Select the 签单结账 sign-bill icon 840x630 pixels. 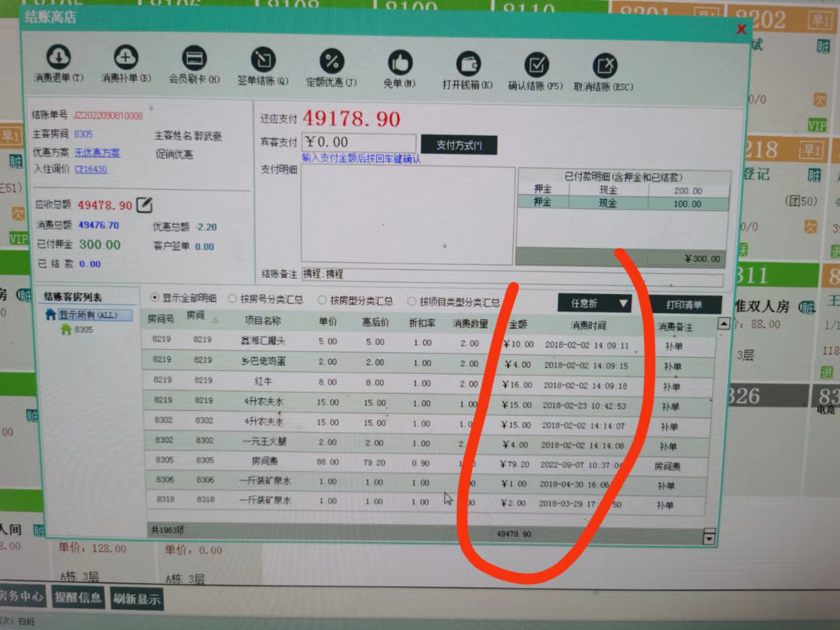pos(263,61)
